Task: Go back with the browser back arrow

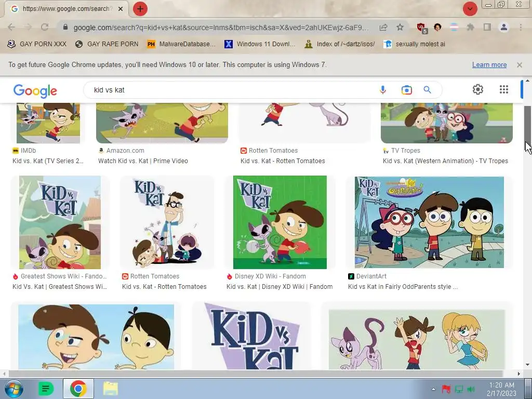Action: pos(11,27)
